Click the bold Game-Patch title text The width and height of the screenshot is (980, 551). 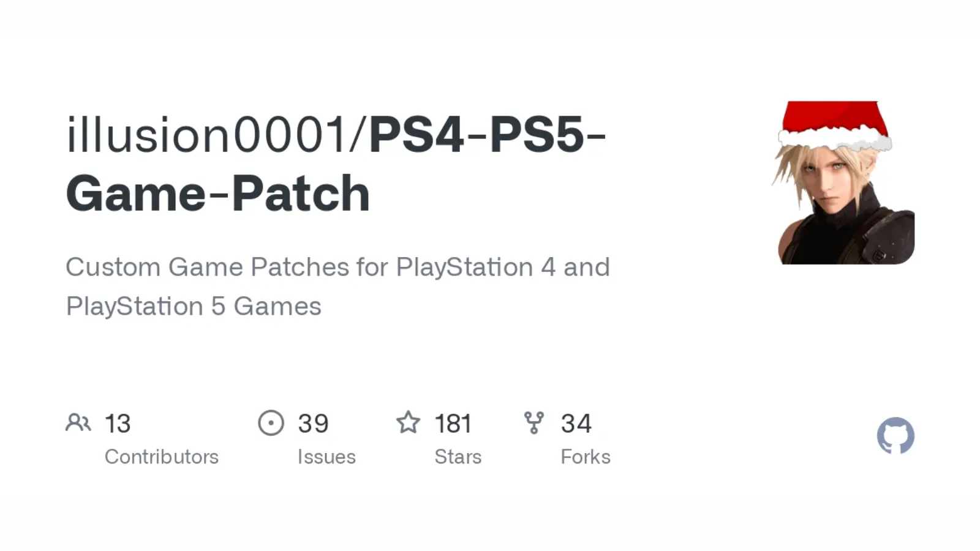[x=218, y=193]
